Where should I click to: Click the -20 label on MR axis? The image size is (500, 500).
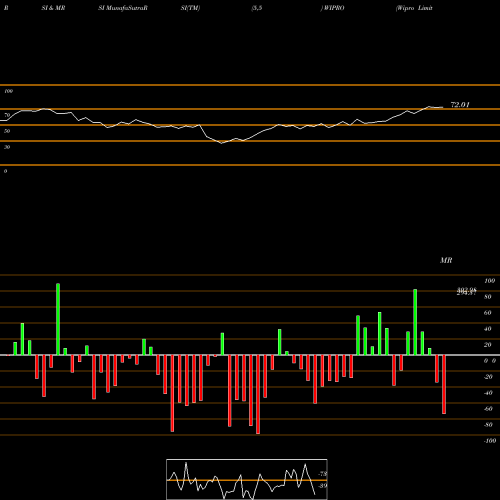[488, 377]
